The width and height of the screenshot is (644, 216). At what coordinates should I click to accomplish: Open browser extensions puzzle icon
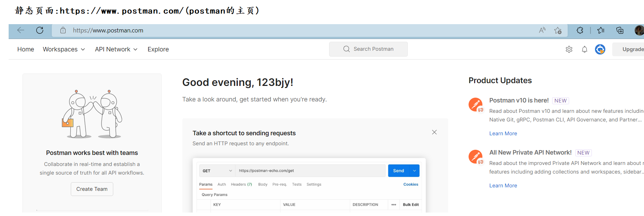tap(580, 30)
